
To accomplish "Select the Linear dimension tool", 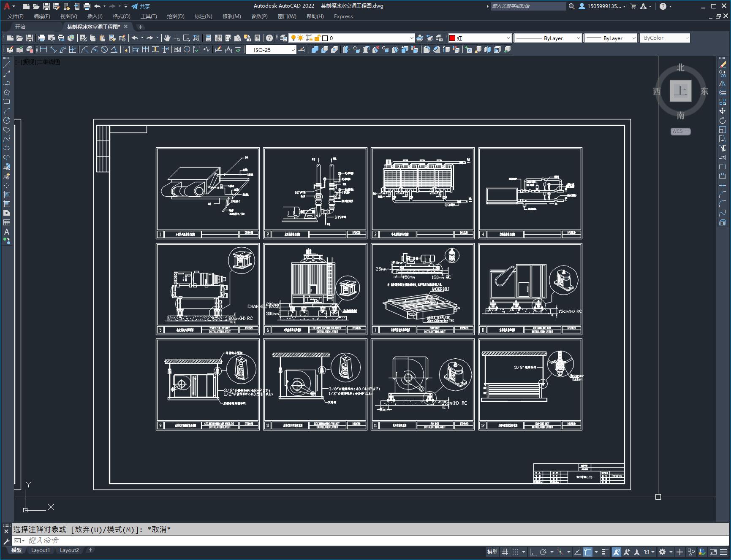I will 43,49.
